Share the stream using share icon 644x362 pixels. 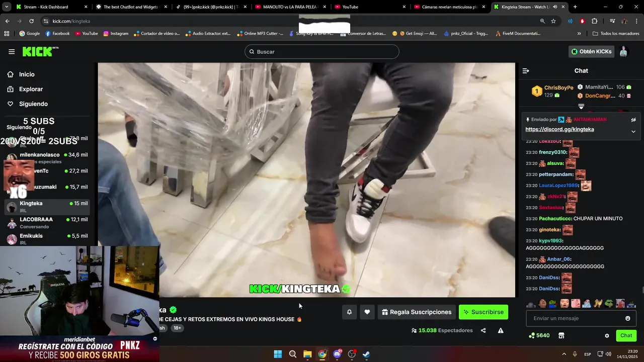point(484,330)
